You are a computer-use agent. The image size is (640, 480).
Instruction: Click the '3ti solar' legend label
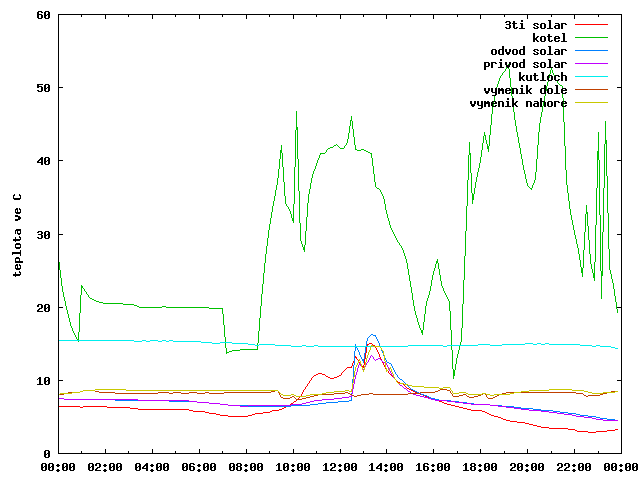tap(536, 25)
